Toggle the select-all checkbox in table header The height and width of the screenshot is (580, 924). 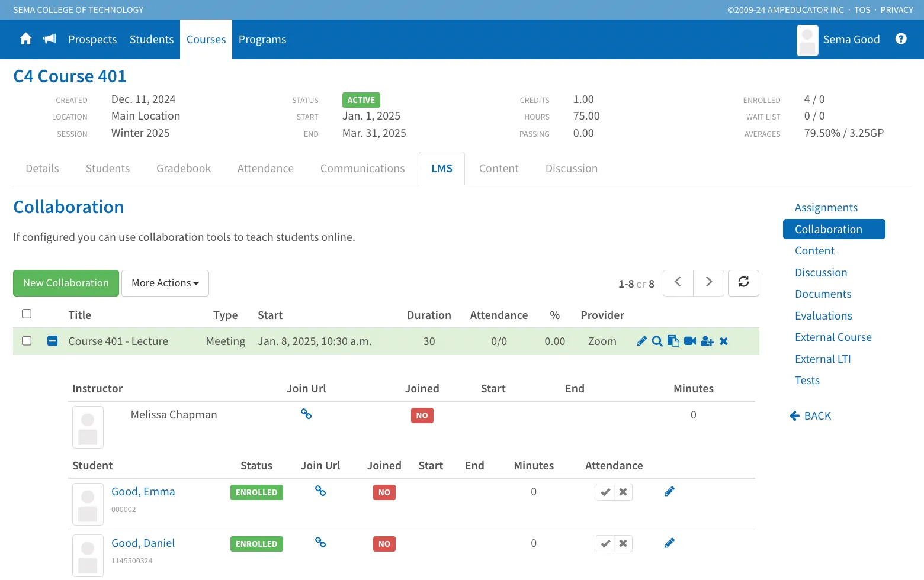(27, 314)
